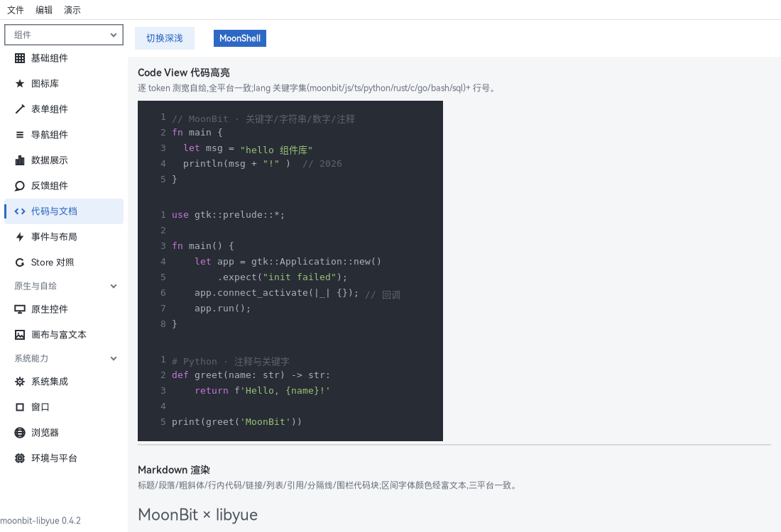Click the code brackets icon for 代码与文档
This screenshot has width=781, height=532.
(x=20, y=211)
